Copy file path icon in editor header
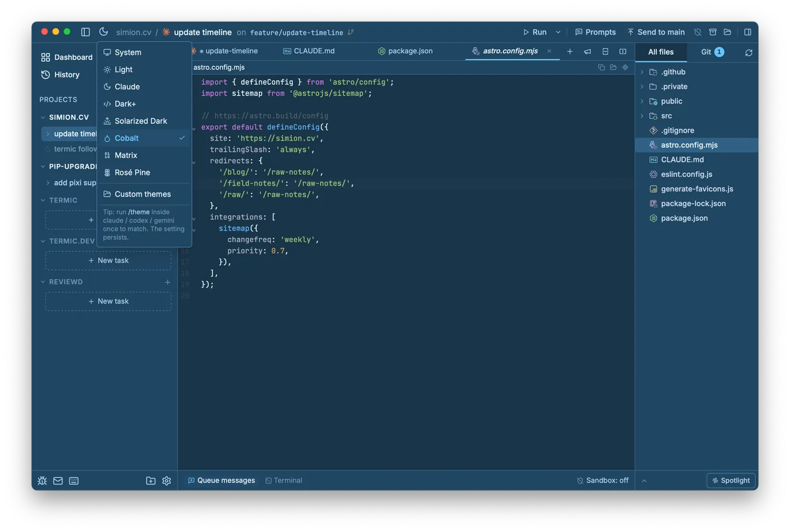Image resolution: width=790 pixels, height=532 pixels. (x=601, y=67)
